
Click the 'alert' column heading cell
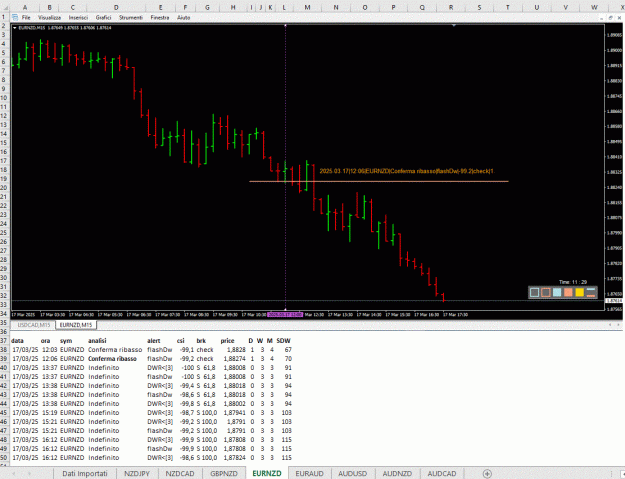(153, 341)
